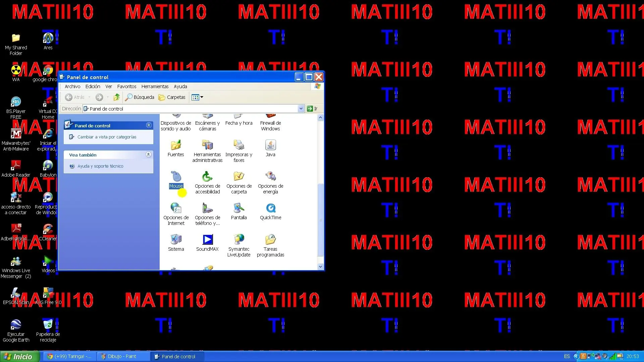Click the Ir go button

[312, 109]
